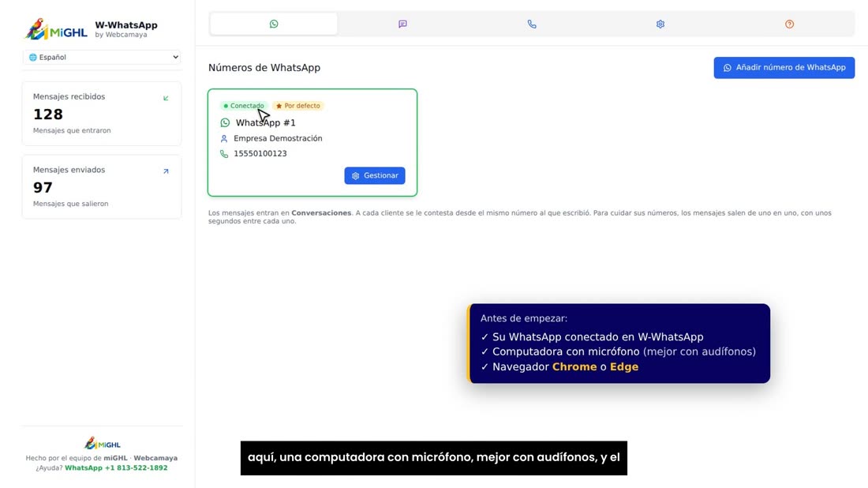Click the footer MiGHL logo
Viewport: 868px width, 488px height.
point(103,443)
